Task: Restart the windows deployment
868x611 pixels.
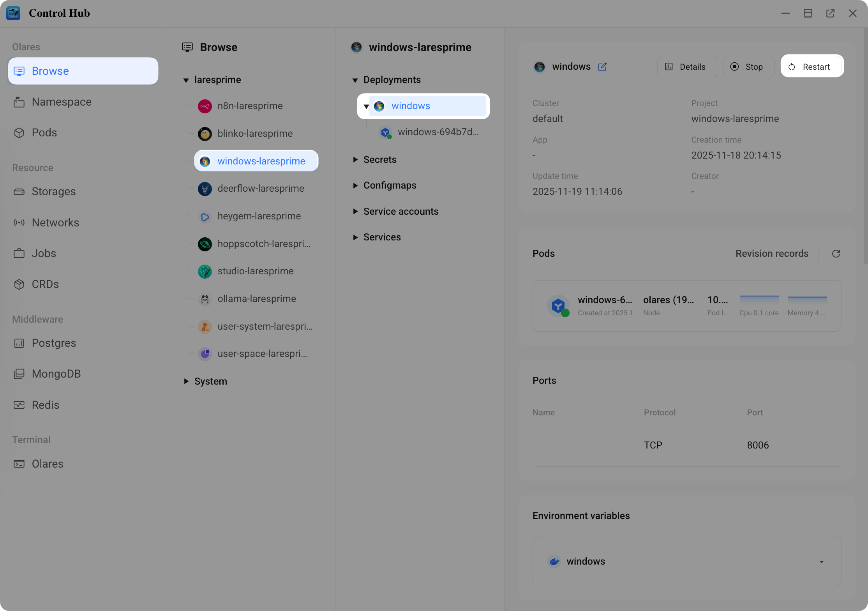Action: (x=812, y=67)
